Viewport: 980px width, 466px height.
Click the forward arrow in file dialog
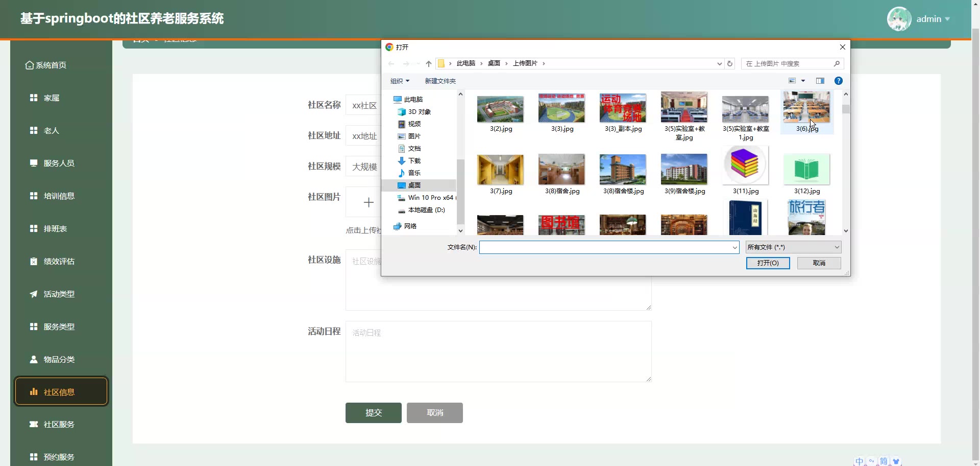pos(406,64)
